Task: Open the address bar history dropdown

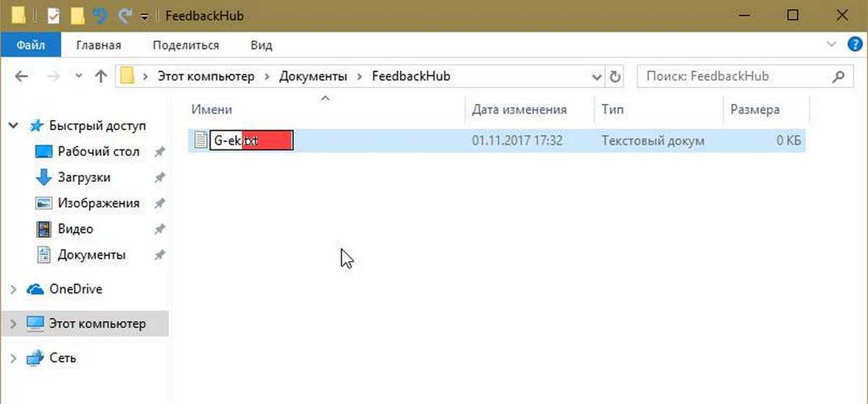Action: [x=597, y=76]
